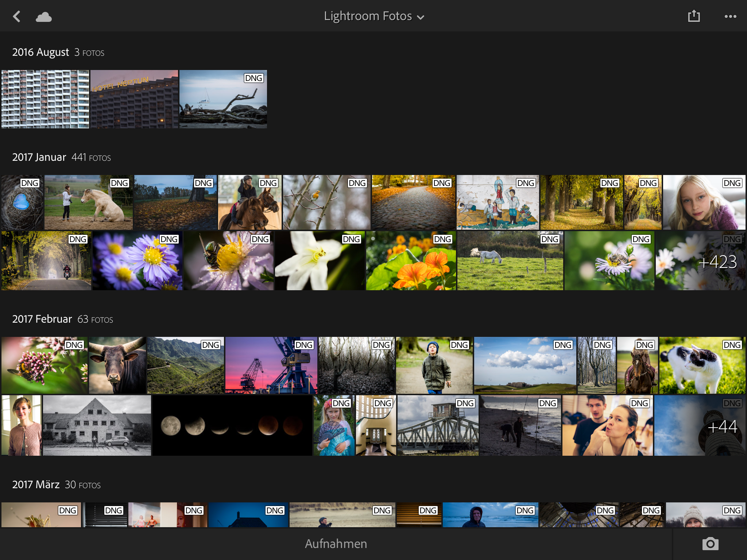Open the orange nasturtium flowers photo
The width and height of the screenshot is (747, 560).
pos(411,261)
